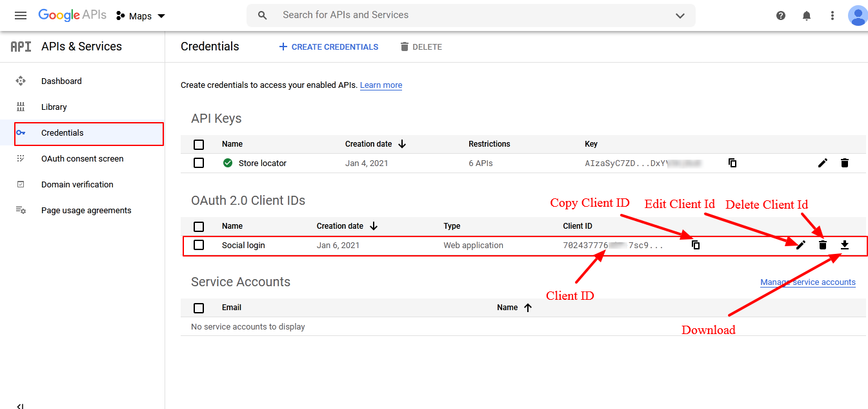Open the user account avatar
The width and height of the screenshot is (868, 409).
click(858, 16)
